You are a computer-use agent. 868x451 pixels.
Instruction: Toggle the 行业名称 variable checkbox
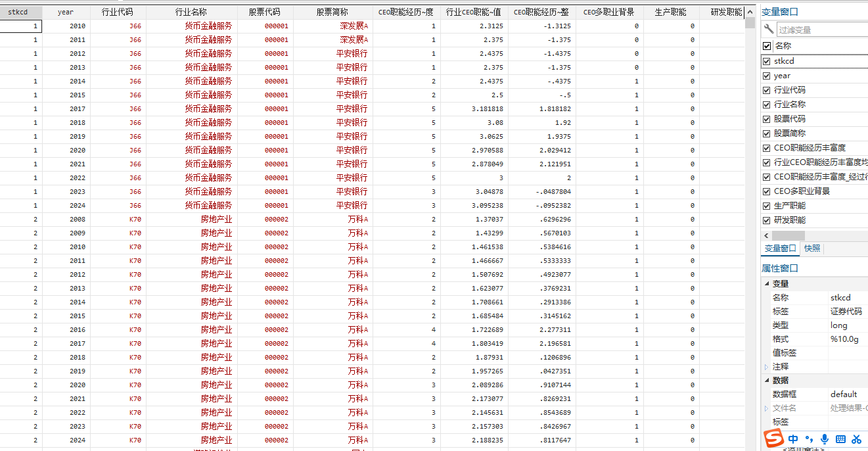click(767, 105)
